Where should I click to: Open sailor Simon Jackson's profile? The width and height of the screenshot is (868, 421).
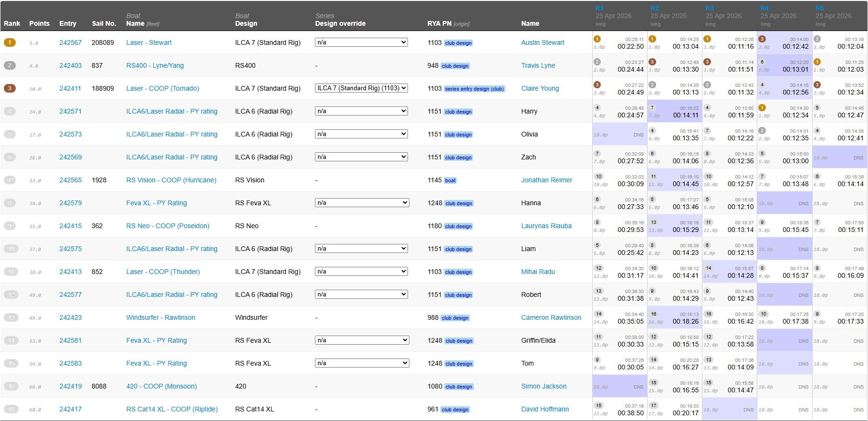(x=544, y=386)
